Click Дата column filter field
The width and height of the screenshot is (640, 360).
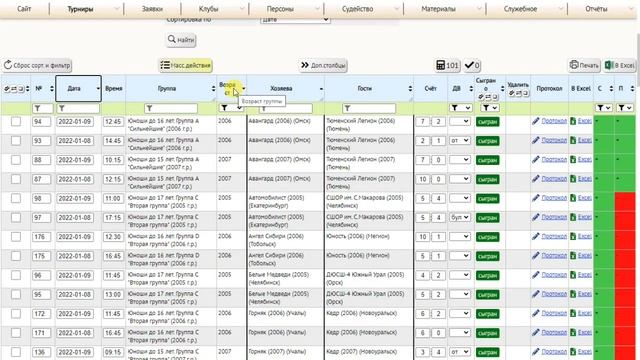click(x=78, y=108)
